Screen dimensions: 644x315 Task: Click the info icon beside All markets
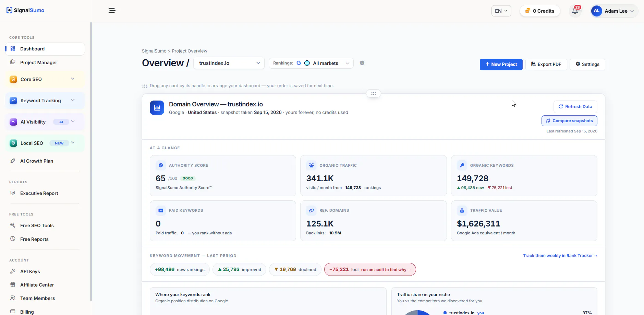coord(362,63)
